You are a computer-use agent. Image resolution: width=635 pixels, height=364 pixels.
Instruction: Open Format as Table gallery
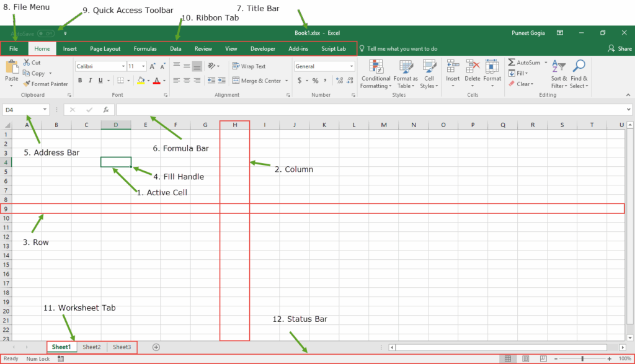406,74
